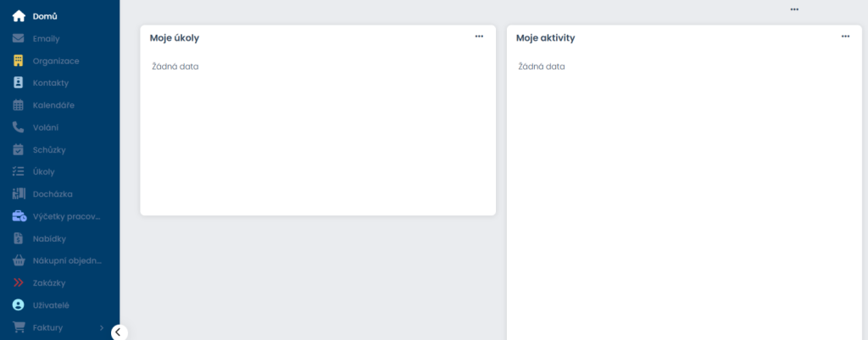Viewport: 868px width, 340px height.
Task: Open the Moje aktivity panel options menu
Action: (845, 36)
